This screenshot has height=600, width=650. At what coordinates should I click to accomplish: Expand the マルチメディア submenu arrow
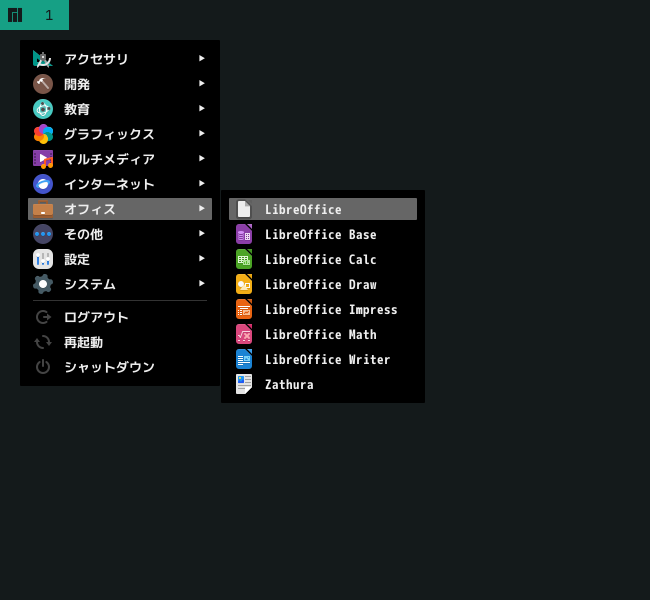click(201, 158)
